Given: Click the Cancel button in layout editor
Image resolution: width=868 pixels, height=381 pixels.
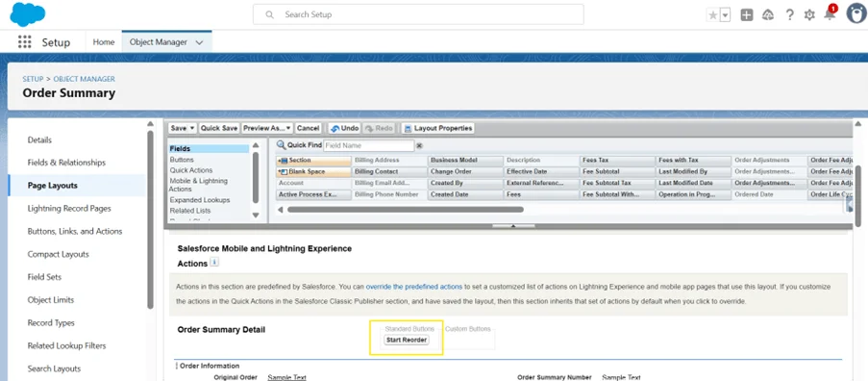Looking at the screenshot, I should (x=309, y=128).
